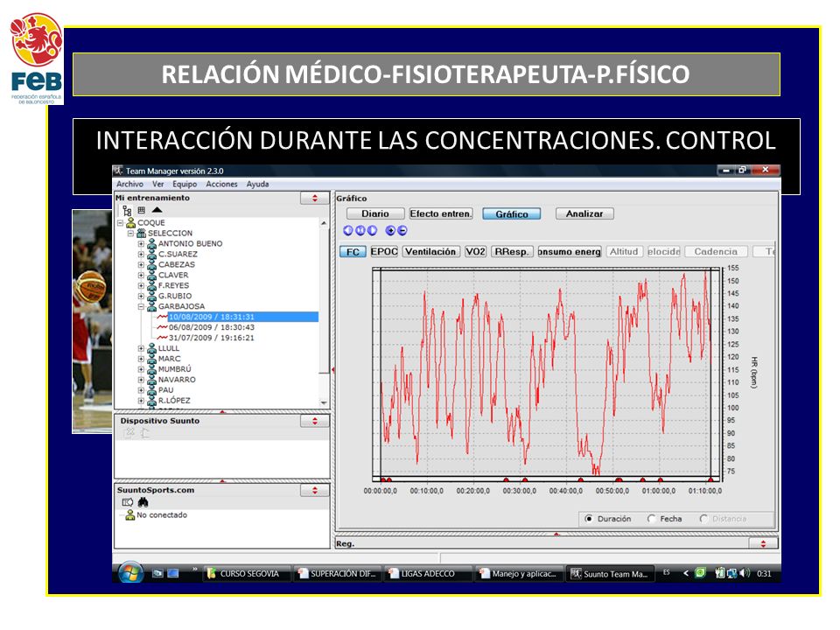
Task: Toggle the Dispositivo Suunto panel collapse button
Action: [315, 421]
